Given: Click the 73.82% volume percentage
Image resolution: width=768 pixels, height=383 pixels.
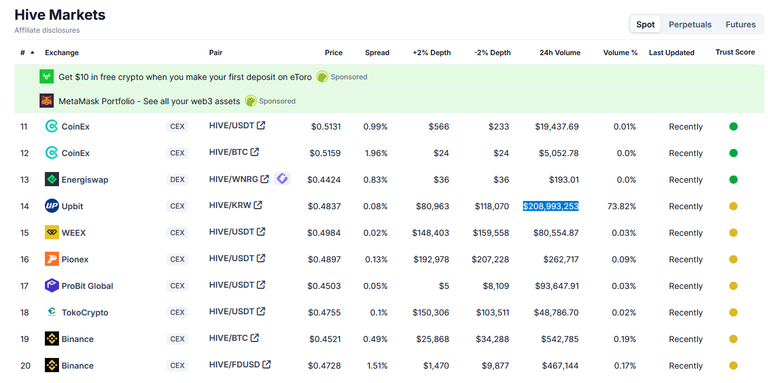Looking at the screenshot, I should pos(621,206).
